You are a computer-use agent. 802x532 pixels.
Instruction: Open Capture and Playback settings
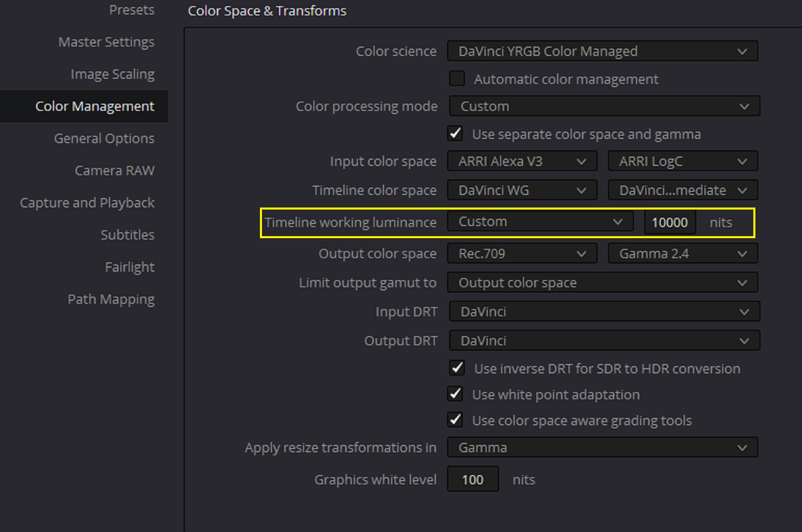87,203
